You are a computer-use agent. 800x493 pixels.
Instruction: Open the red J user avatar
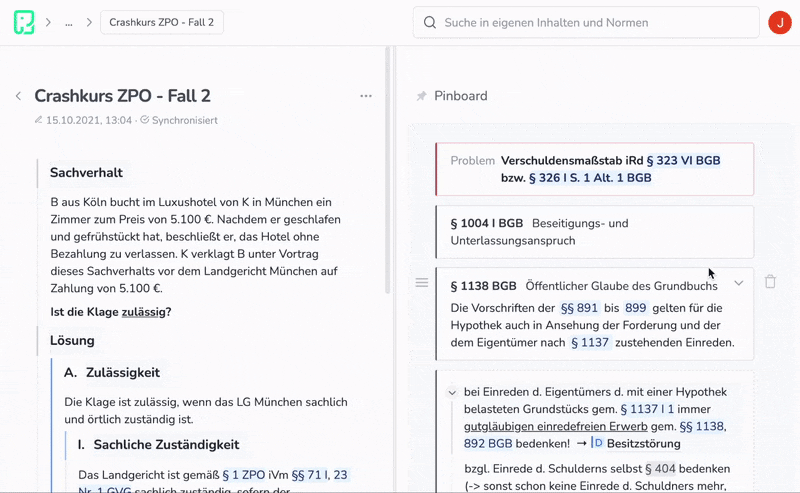pyautogui.click(x=780, y=22)
